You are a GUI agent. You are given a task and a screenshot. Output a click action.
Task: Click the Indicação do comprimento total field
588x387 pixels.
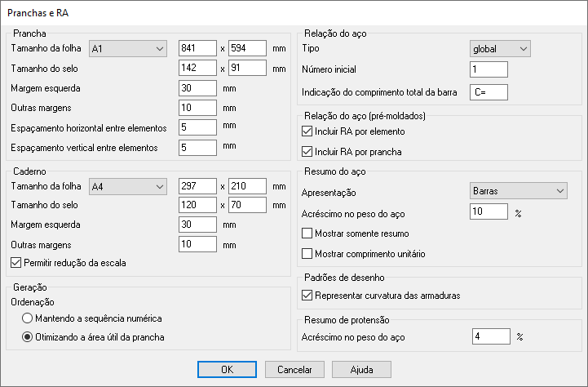[489, 91]
